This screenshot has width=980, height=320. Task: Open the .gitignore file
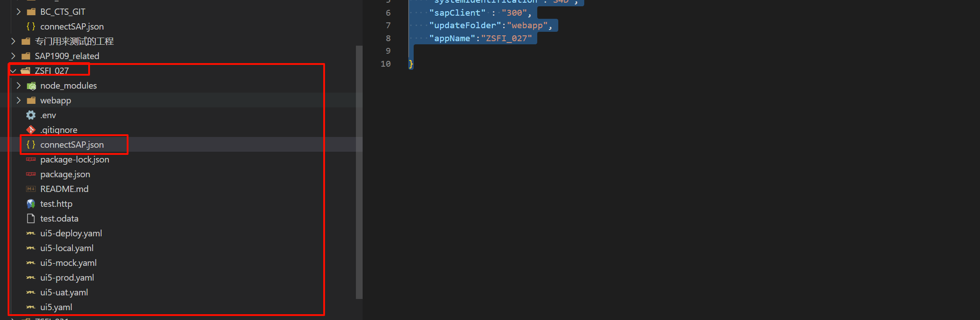[59, 130]
